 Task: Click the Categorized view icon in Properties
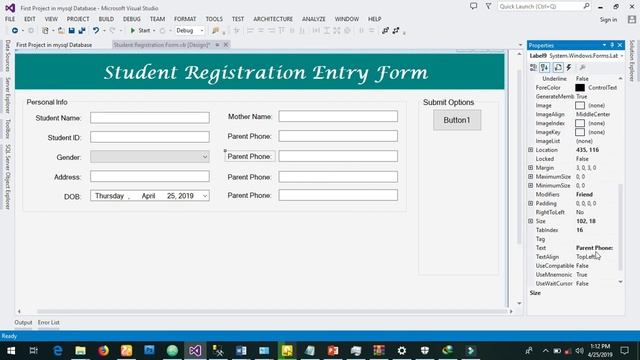(x=533, y=67)
